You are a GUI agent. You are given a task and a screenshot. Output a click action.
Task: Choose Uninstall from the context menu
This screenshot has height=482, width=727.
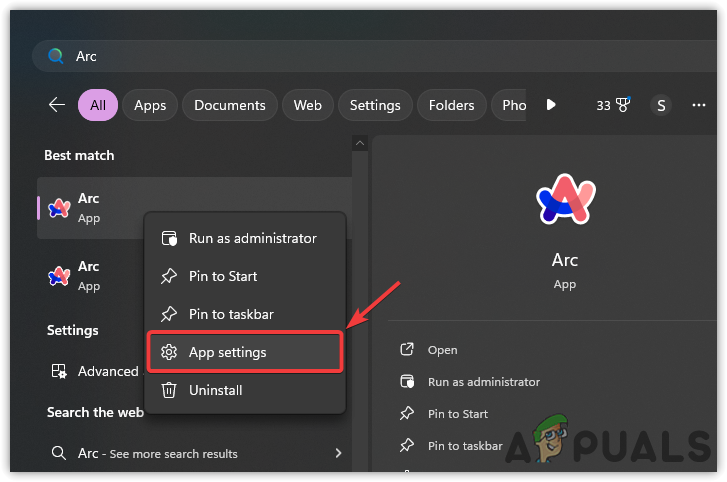click(245, 390)
